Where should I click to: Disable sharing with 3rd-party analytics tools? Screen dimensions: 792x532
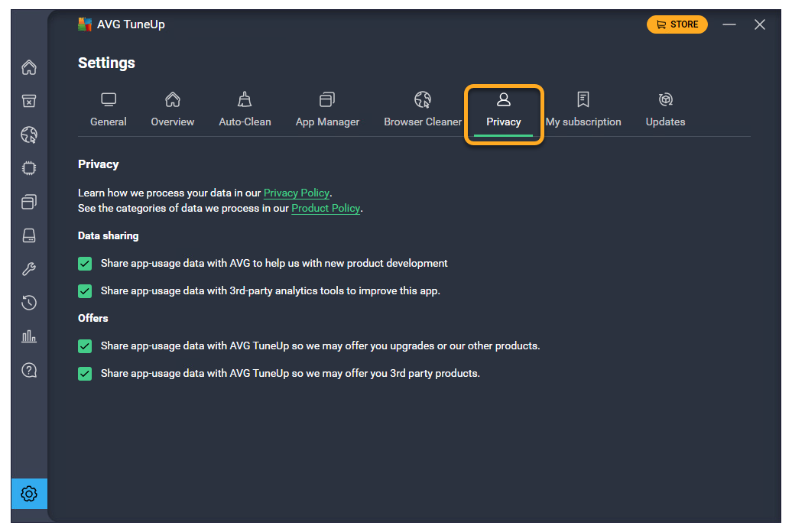[x=85, y=291]
